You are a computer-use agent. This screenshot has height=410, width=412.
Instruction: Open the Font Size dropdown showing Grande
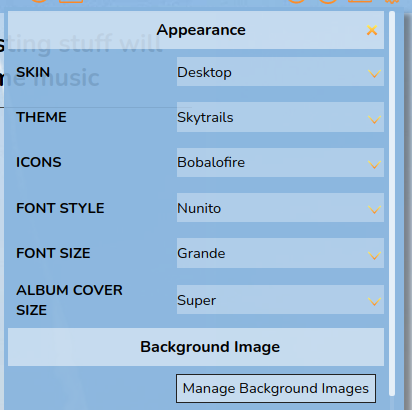[280, 253]
